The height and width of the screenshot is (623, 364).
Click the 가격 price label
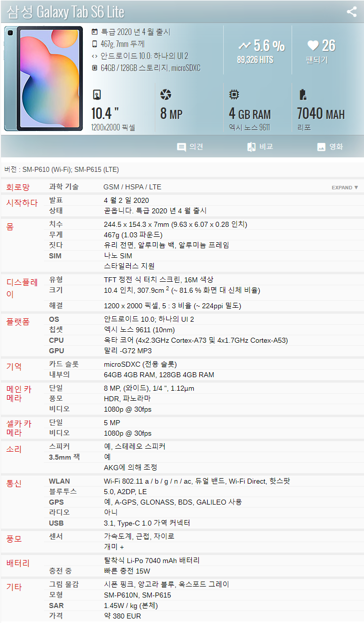click(56, 616)
